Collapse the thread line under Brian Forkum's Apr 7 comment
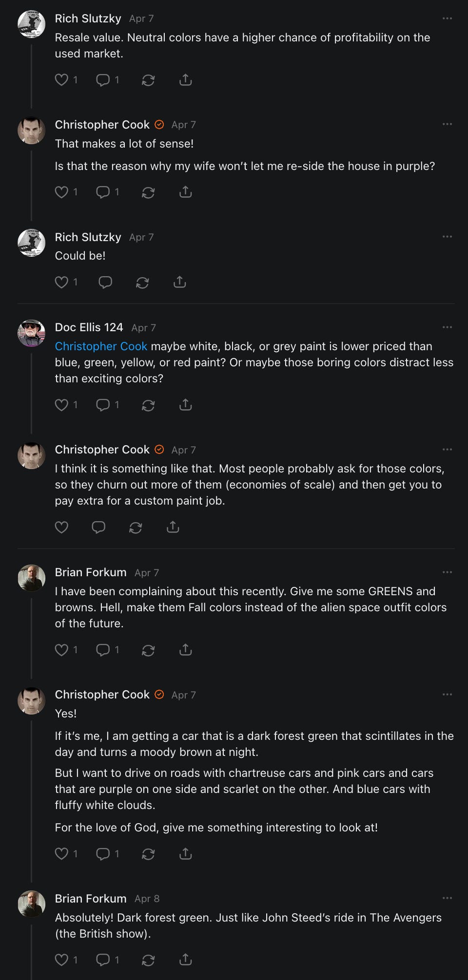468x980 pixels. tap(32, 638)
